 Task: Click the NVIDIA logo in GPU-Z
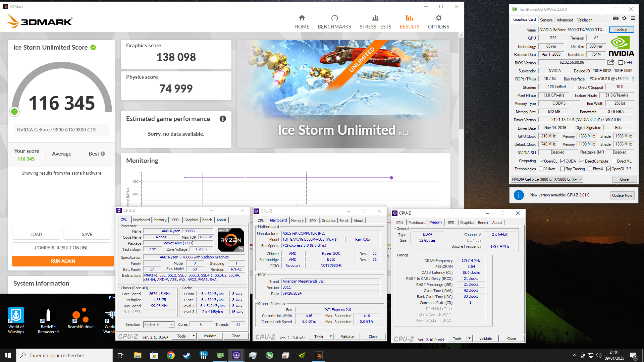pos(621,46)
